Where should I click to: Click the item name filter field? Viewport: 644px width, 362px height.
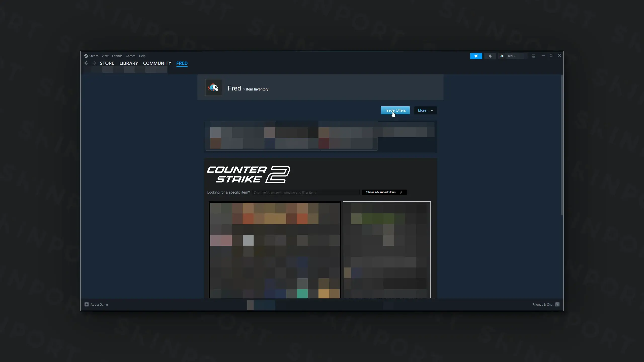(x=306, y=192)
